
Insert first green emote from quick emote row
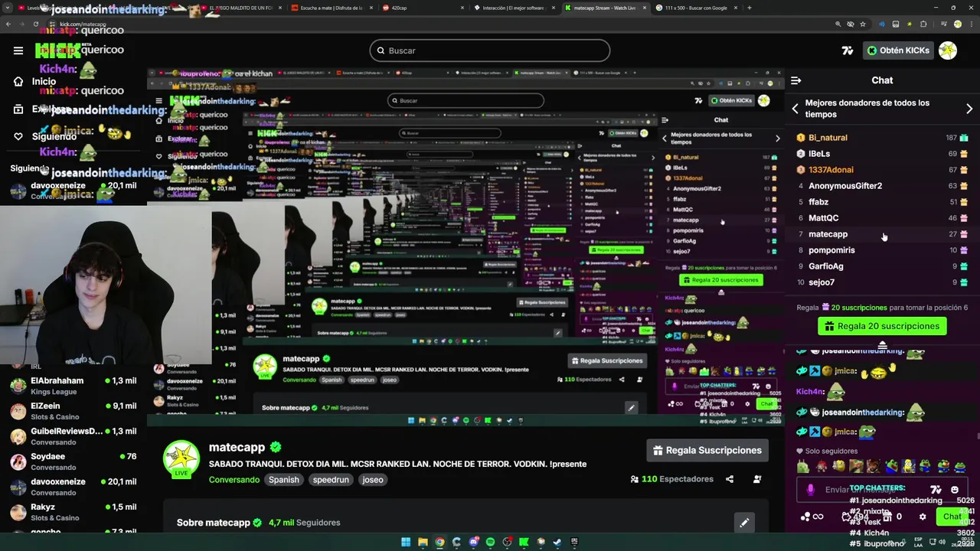(x=803, y=466)
